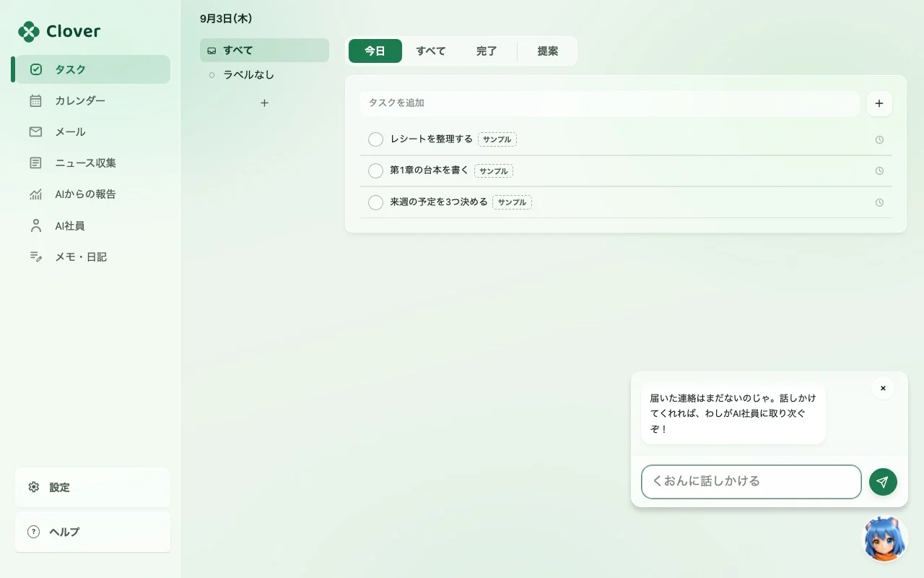
Task: Open メモ・日記 in the sidebar
Action: click(92, 256)
